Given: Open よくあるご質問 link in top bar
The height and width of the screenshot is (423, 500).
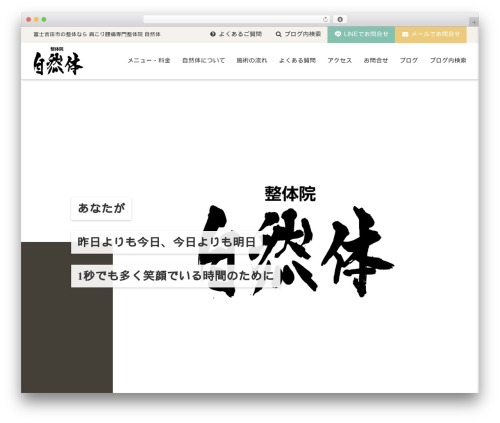Looking at the screenshot, I should click(236, 34).
